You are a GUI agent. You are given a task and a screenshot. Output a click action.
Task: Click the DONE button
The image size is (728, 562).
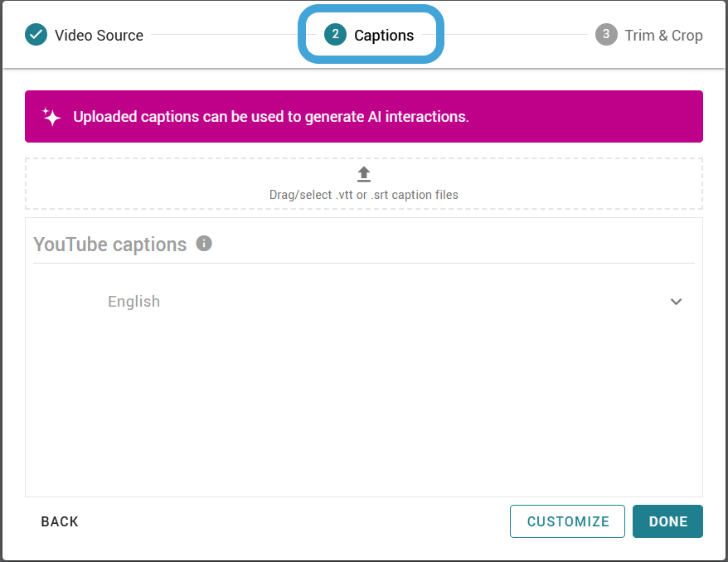(667, 521)
